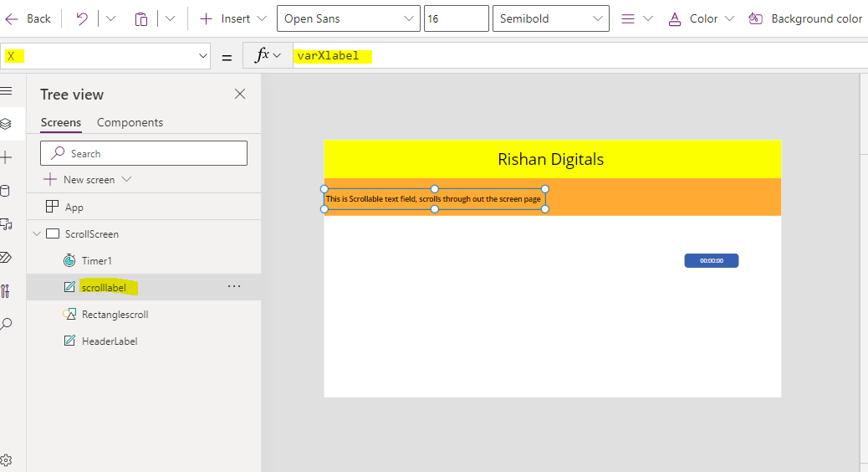Switch to the Components tab

(130, 122)
